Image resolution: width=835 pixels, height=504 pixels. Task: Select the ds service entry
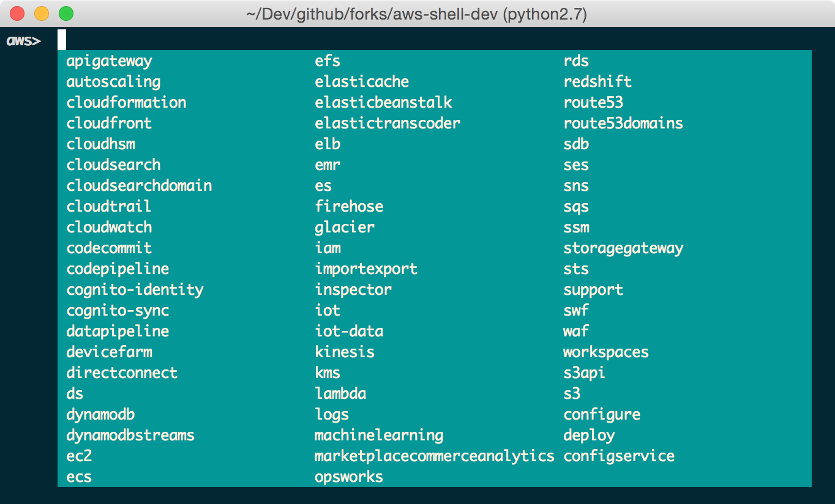point(75,394)
